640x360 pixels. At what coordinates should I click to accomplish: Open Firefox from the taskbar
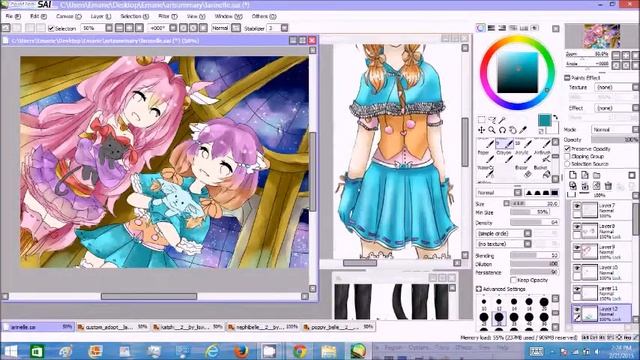241,351
